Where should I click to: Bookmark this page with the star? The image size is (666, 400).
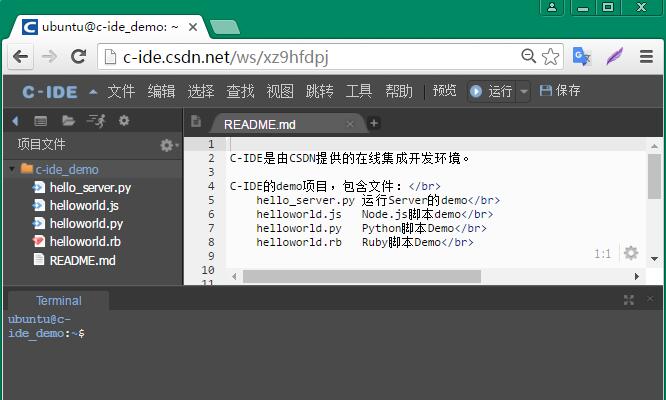(x=550, y=56)
